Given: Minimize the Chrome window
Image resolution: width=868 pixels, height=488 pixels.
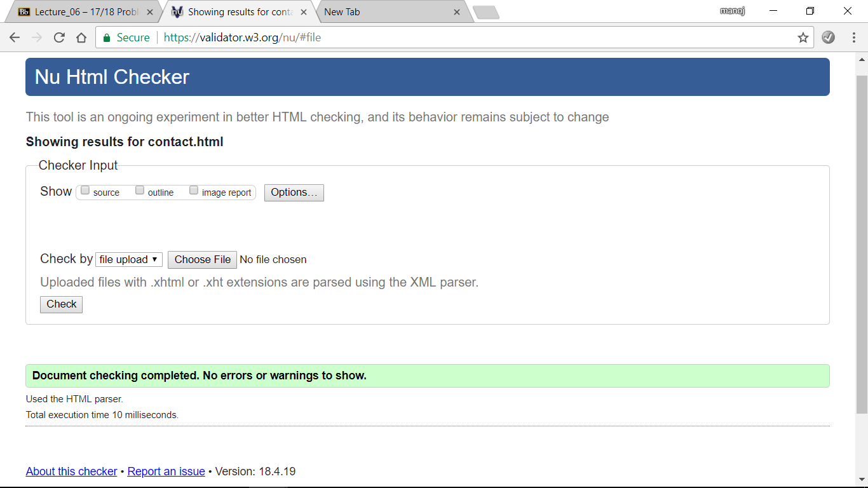Looking at the screenshot, I should [x=773, y=11].
